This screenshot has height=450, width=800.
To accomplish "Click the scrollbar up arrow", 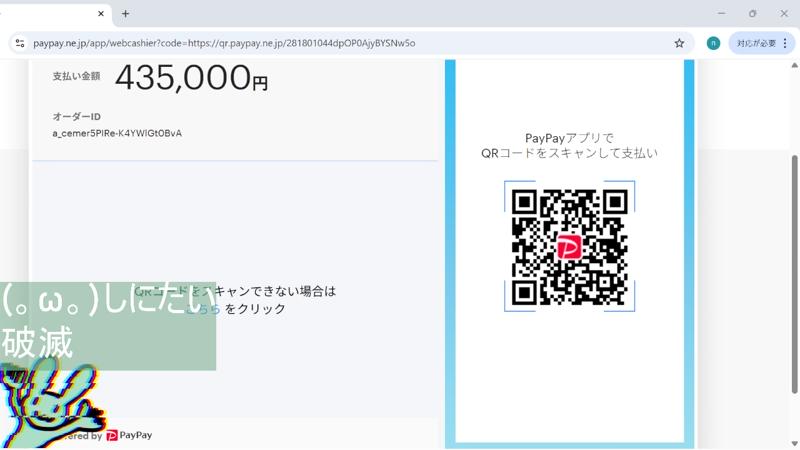I will [x=794, y=65].
